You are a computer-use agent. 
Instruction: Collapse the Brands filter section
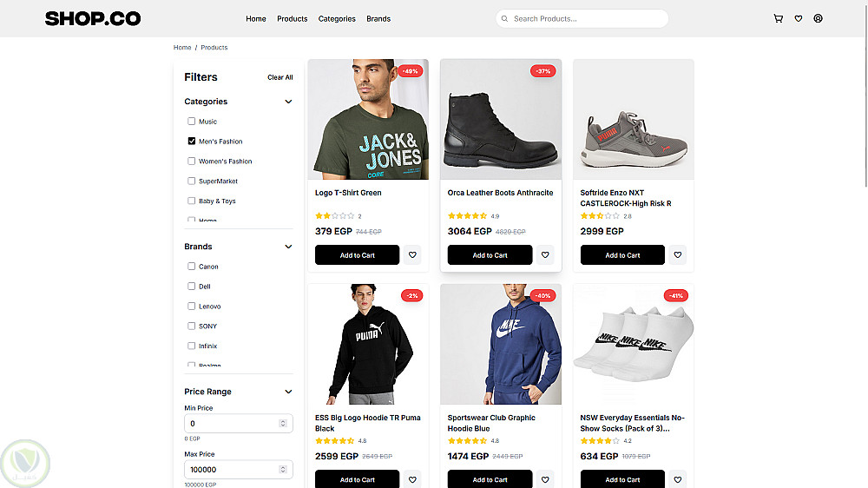(288, 247)
